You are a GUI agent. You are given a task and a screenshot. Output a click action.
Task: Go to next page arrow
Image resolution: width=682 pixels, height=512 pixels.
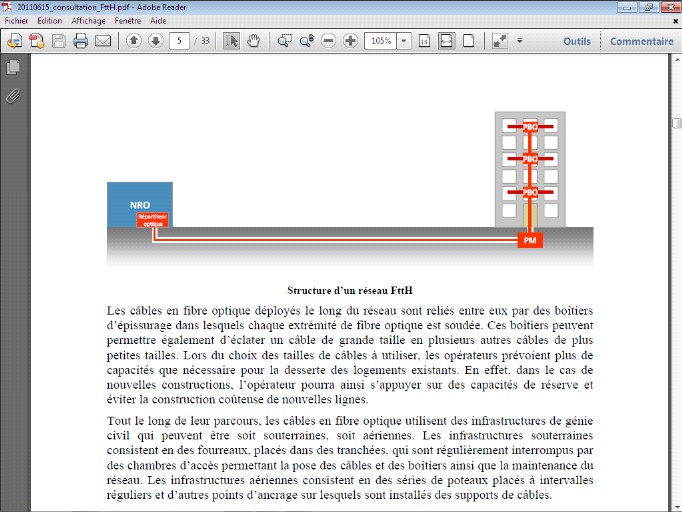pos(155,41)
